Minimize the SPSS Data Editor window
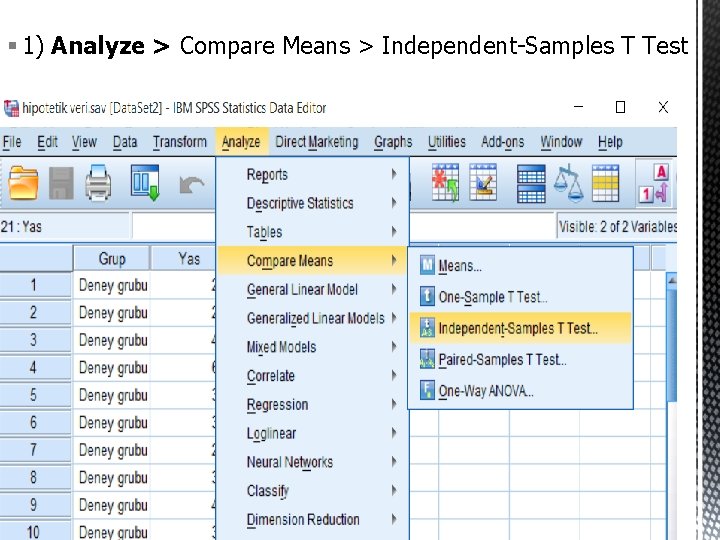Screen dimensions: 720x540 point(579,107)
